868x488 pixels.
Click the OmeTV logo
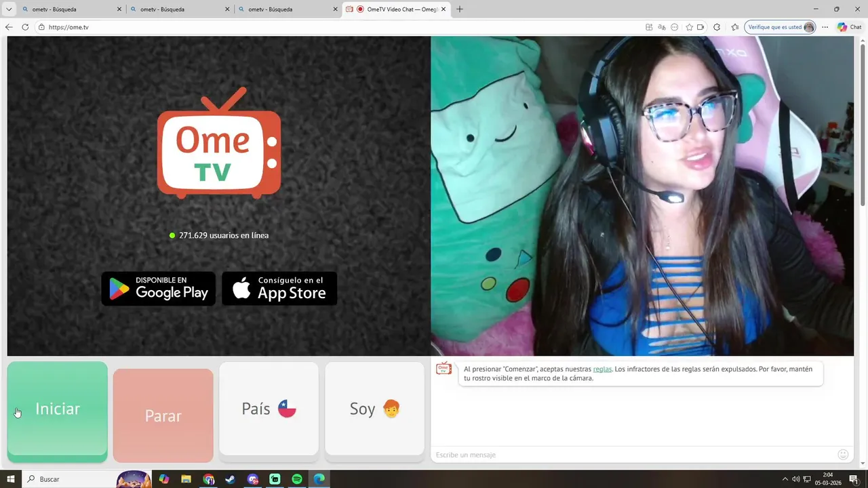(x=219, y=144)
